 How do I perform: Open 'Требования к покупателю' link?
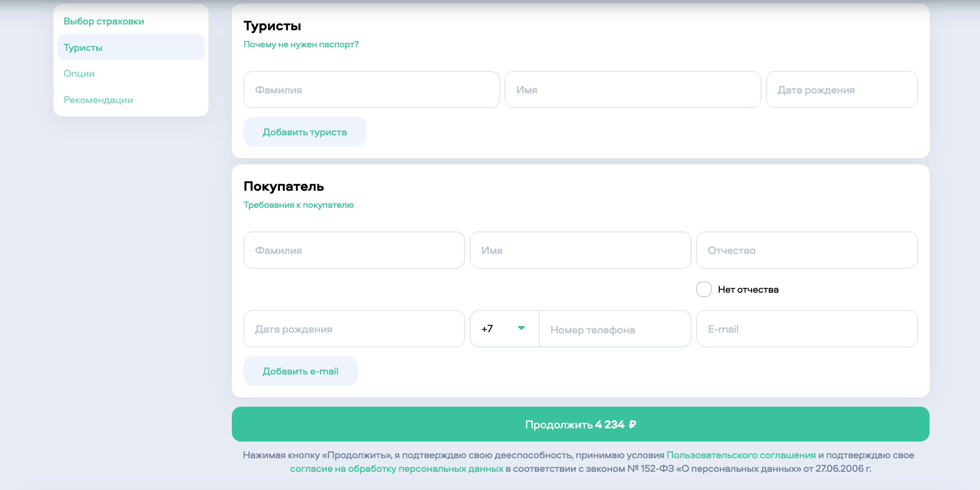[x=298, y=205]
